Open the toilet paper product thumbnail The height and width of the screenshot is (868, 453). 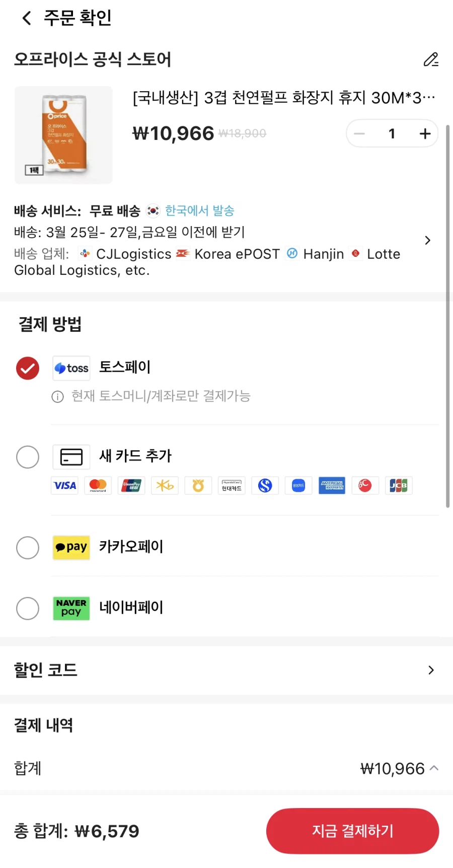pos(63,135)
